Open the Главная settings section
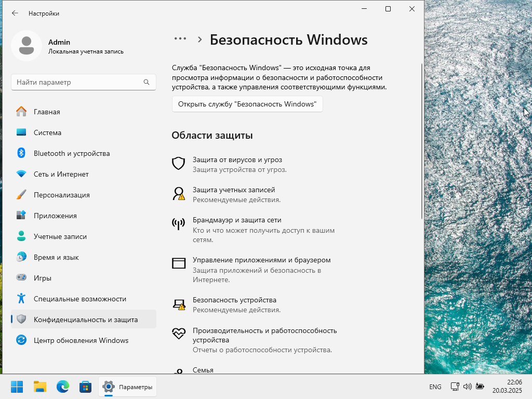The height and width of the screenshot is (399, 532). 84,112
